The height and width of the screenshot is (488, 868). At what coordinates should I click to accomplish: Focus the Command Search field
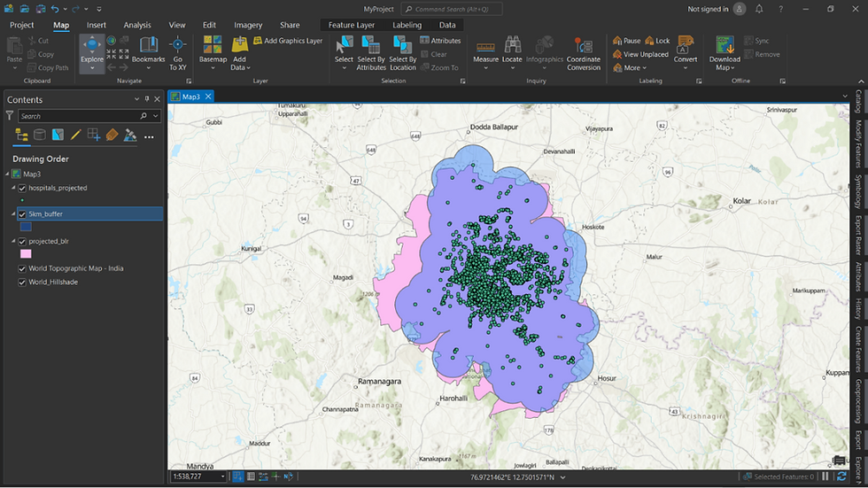pos(452,9)
